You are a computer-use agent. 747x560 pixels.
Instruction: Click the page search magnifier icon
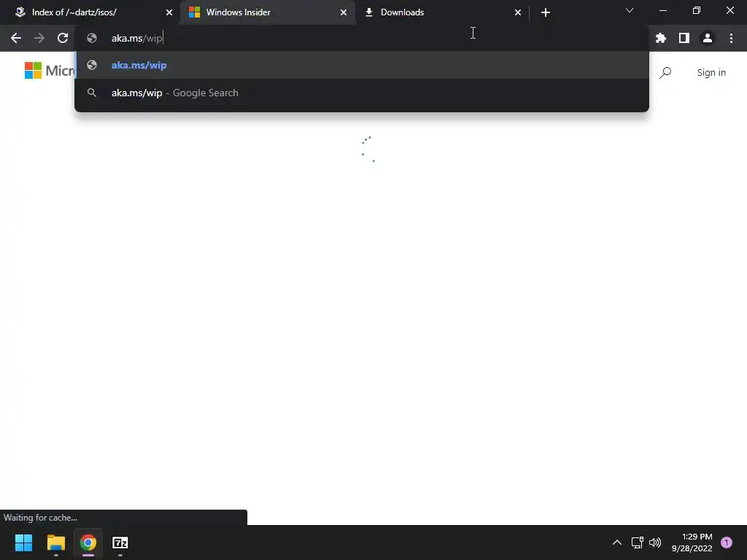(x=665, y=72)
